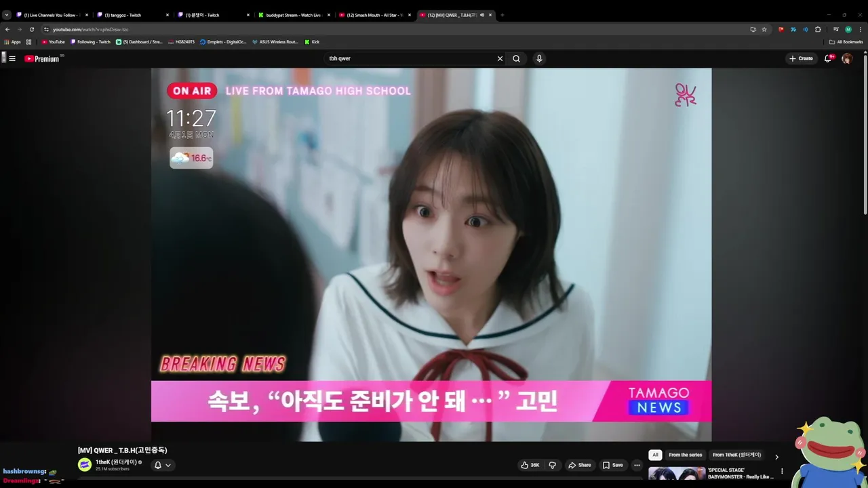868x488 pixels.
Task: Switch to the 'tanggoz - Twitch' tab
Action: click(x=133, y=15)
